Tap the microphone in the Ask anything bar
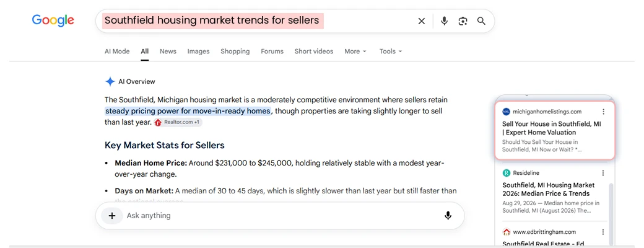Screen dimensions: 644x248 click(448, 216)
